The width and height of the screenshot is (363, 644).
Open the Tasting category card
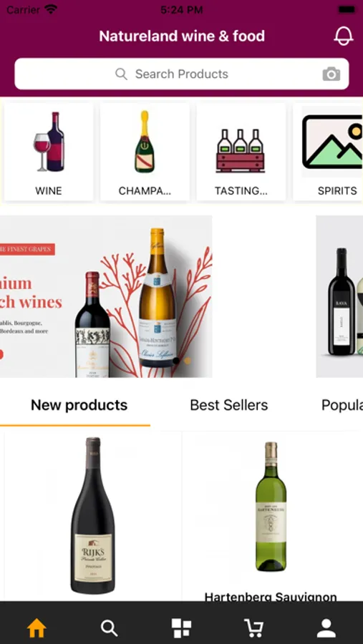[x=241, y=152]
